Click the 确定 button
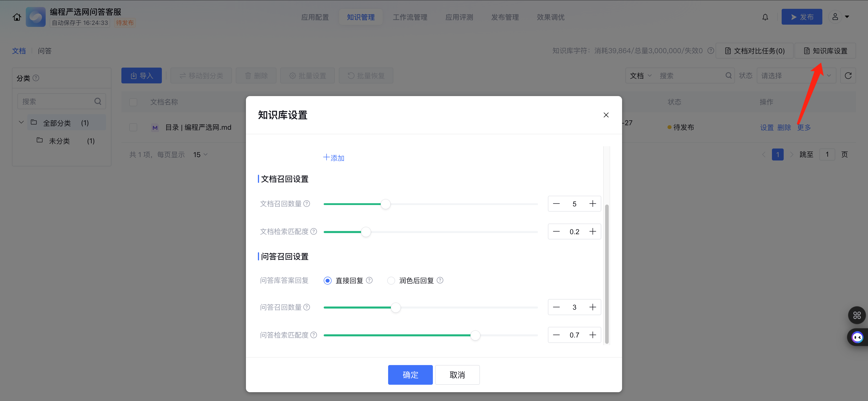This screenshot has width=868, height=401. pyautogui.click(x=410, y=375)
